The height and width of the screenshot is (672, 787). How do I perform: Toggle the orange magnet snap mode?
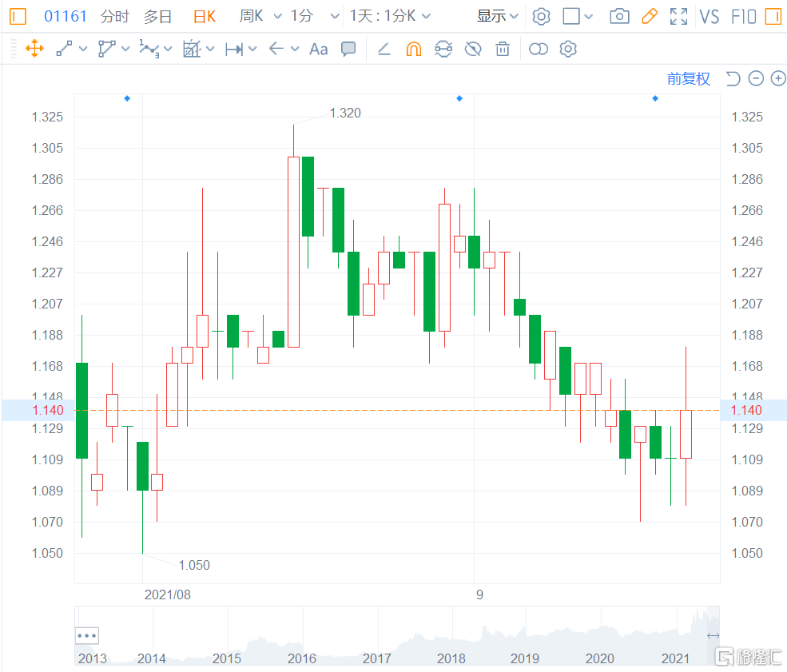414,50
